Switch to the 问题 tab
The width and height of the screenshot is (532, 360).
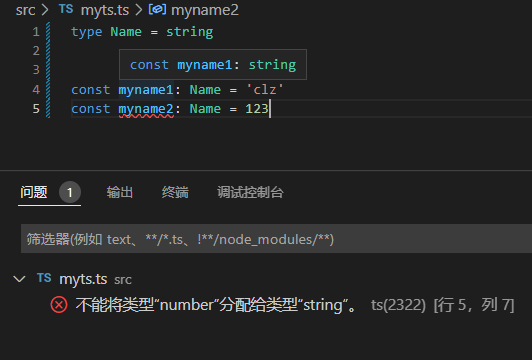[x=34, y=192]
